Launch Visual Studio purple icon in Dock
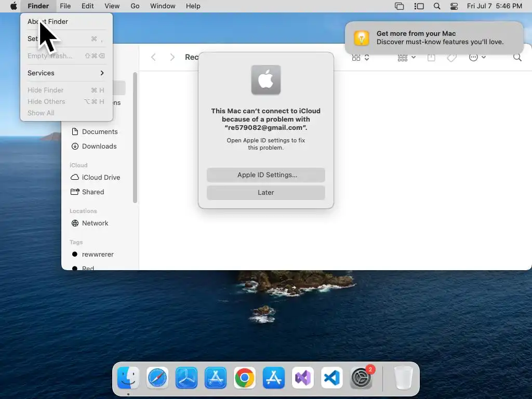The width and height of the screenshot is (532, 399). (x=303, y=378)
